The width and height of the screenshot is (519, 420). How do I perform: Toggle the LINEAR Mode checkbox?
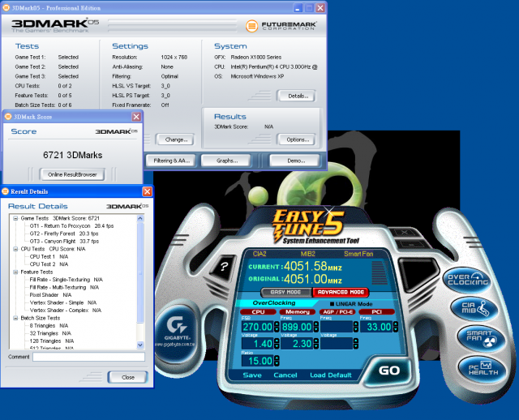click(332, 304)
